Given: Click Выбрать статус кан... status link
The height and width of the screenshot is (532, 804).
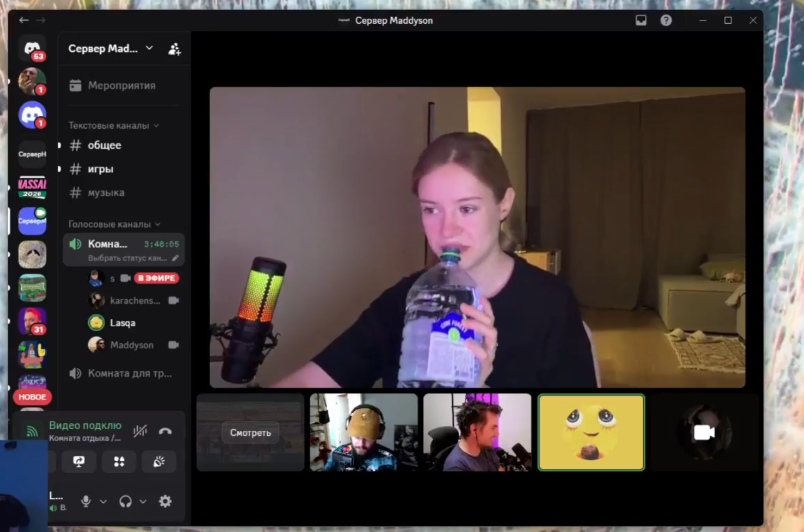Looking at the screenshot, I should coord(128,258).
